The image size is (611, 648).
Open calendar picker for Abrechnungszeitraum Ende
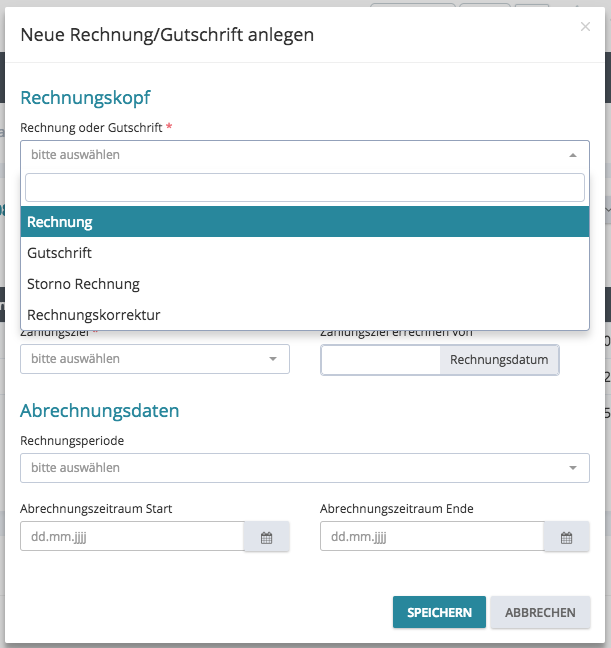[566, 537]
